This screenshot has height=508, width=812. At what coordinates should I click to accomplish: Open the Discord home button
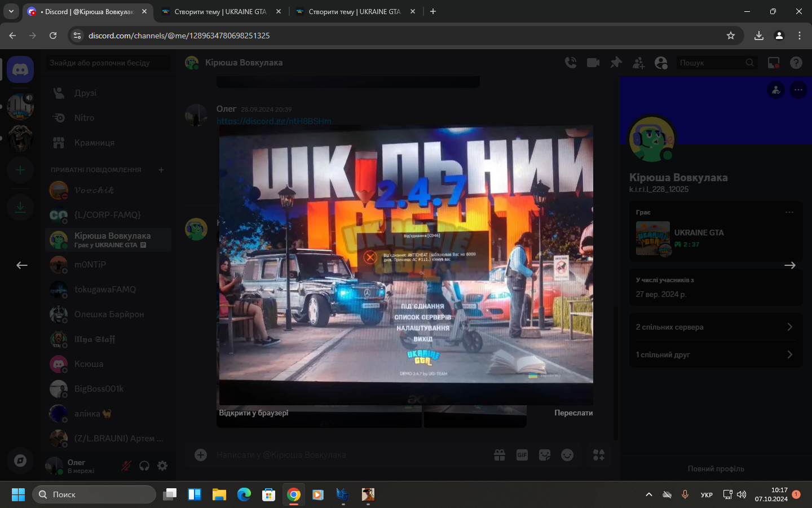(20, 69)
